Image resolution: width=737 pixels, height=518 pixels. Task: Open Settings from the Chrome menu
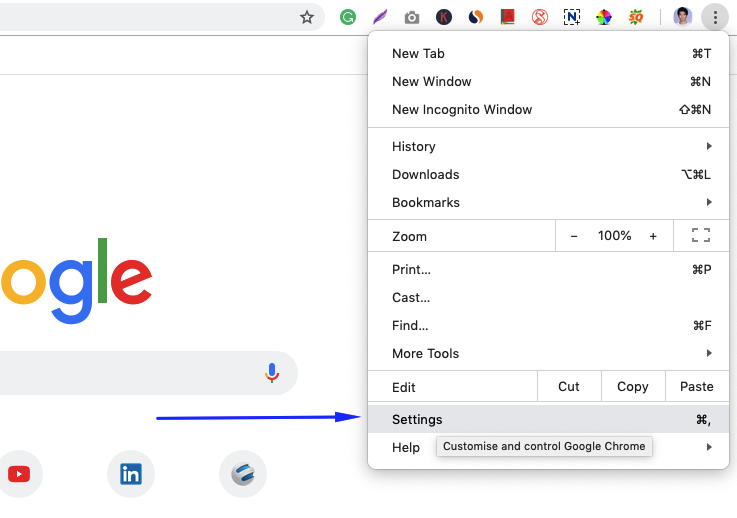[548, 419]
